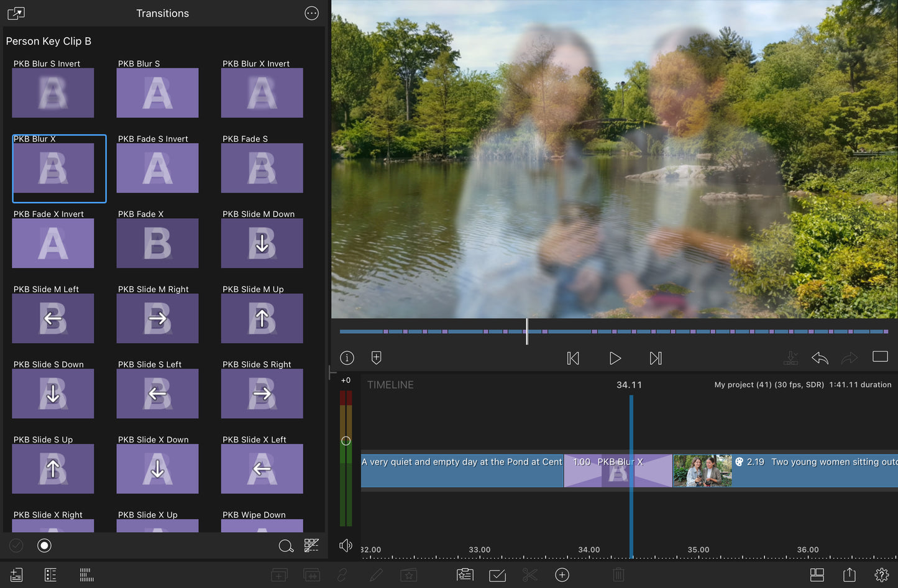
Task: Play the timeline preview
Action: tap(615, 358)
